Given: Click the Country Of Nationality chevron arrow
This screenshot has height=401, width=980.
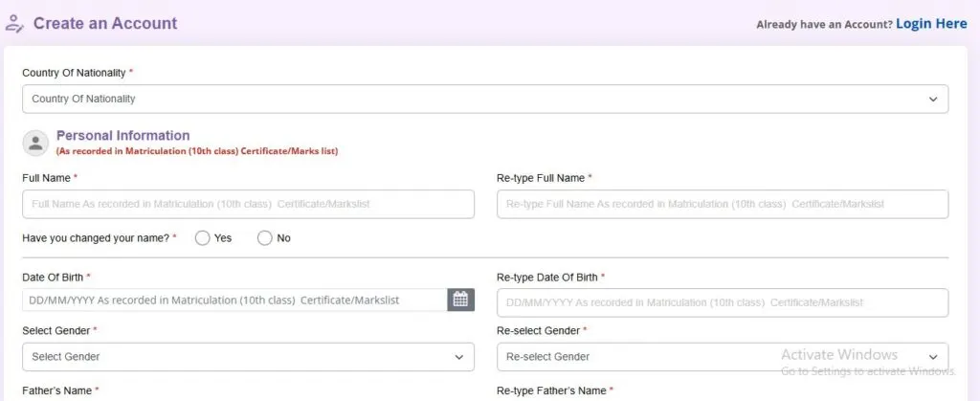Looking at the screenshot, I should [x=933, y=99].
